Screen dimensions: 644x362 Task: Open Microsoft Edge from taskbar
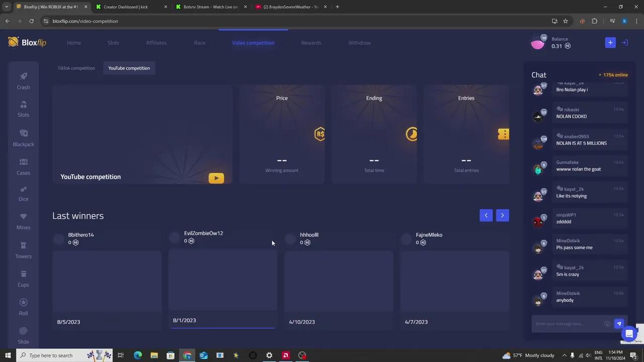[137, 355]
